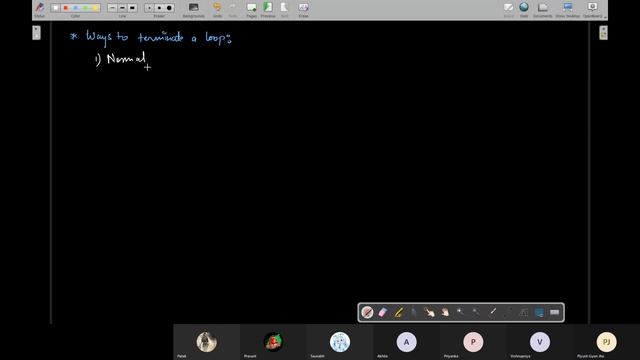
Task: Select Palak's participant video thumbnail
Action: point(207,342)
